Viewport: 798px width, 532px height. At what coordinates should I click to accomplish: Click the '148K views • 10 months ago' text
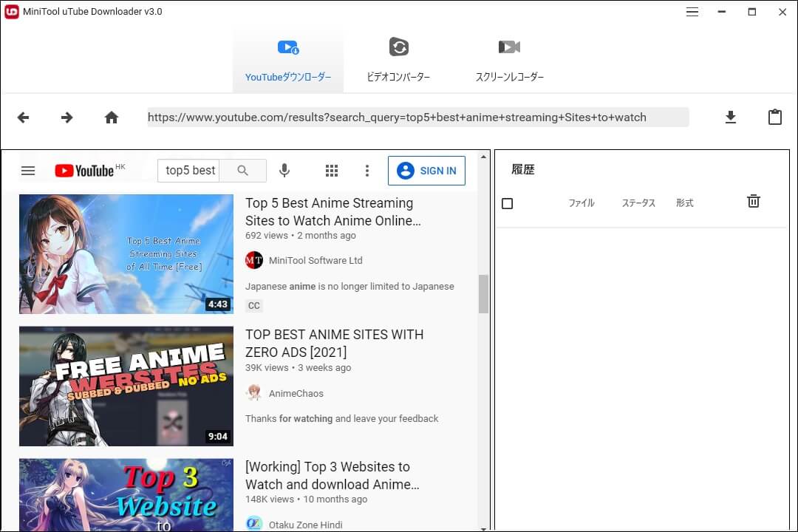(307, 499)
